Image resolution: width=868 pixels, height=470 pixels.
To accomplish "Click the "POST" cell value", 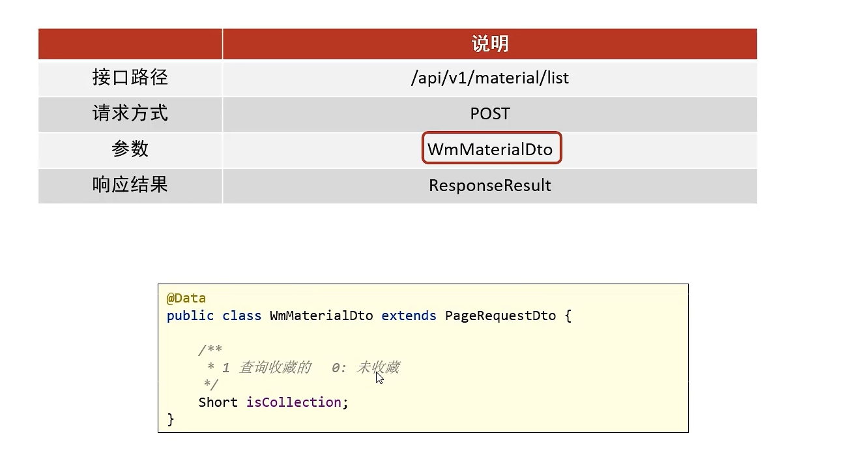I will click(x=490, y=113).
